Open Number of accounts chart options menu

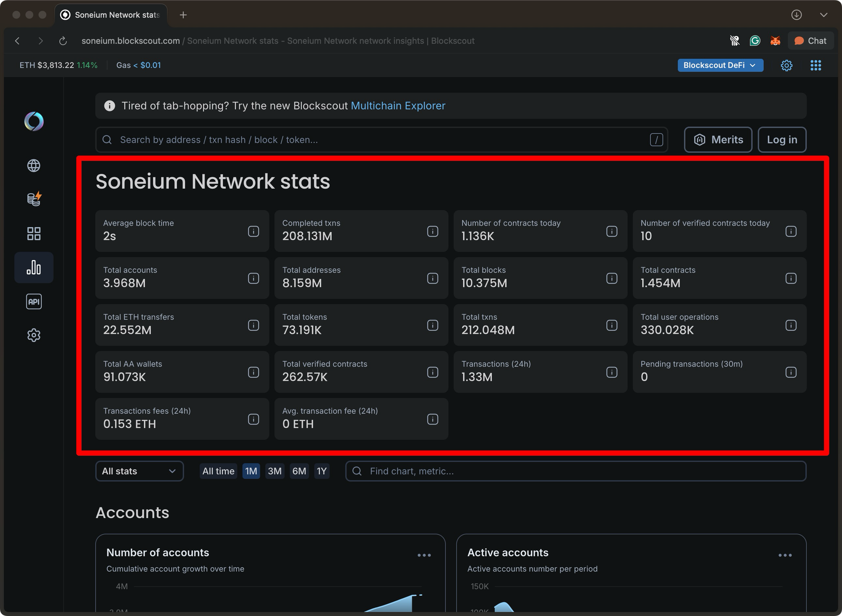424,555
